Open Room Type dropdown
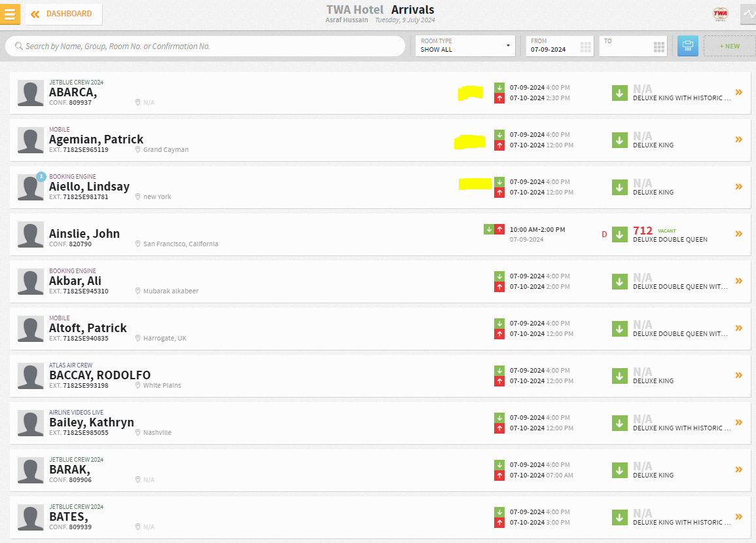 (x=465, y=46)
